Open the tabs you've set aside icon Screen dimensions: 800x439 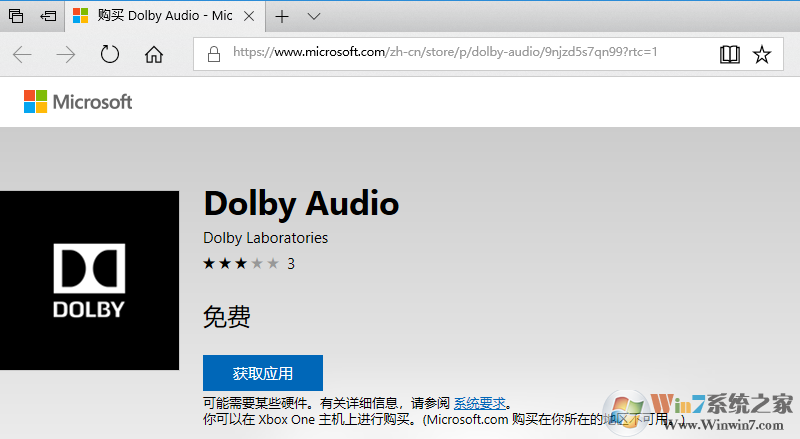[16, 16]
